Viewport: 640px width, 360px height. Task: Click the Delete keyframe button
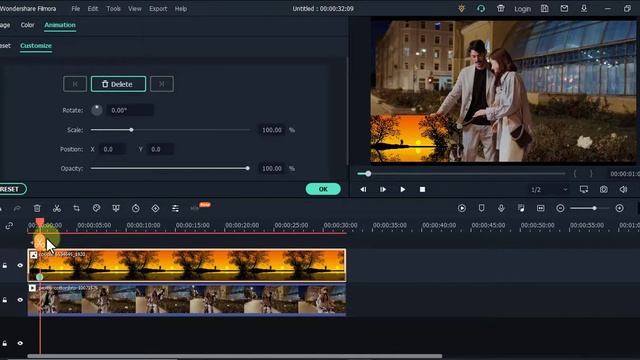click(118, 84)
